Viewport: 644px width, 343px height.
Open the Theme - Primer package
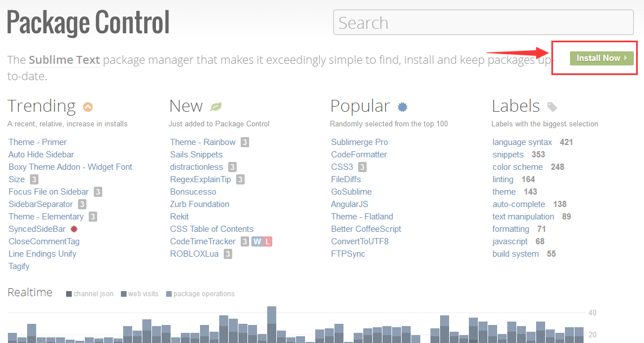[x=37, y=142]
